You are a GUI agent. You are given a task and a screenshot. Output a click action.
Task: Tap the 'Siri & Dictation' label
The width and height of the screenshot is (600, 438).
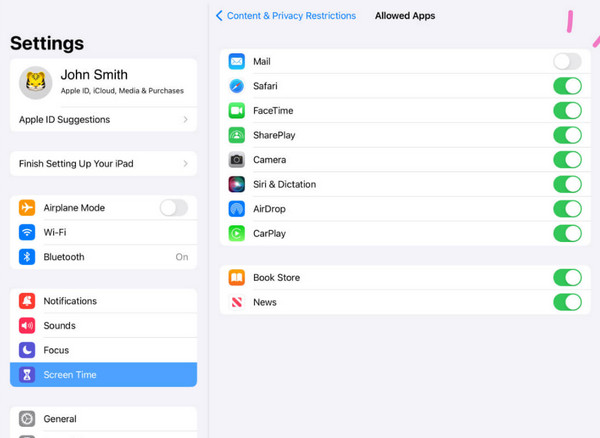pyautogui.click(x=284, y=184)
